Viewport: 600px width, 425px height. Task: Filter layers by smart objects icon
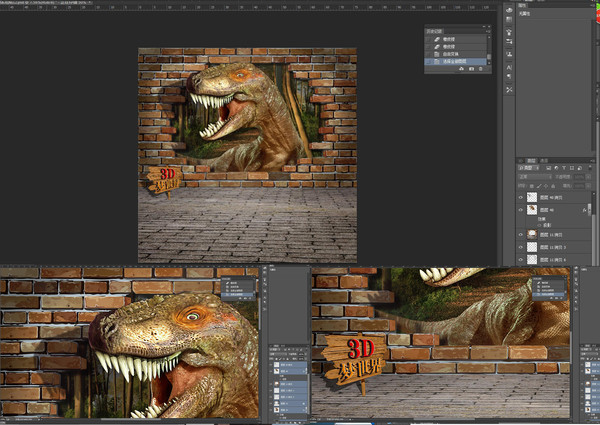click(580, 168)
